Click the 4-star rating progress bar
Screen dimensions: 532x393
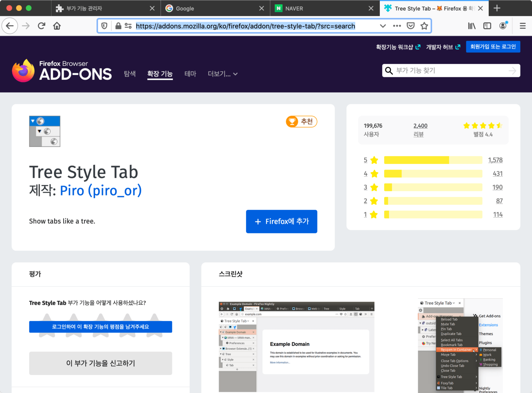[x=433, y=174]
